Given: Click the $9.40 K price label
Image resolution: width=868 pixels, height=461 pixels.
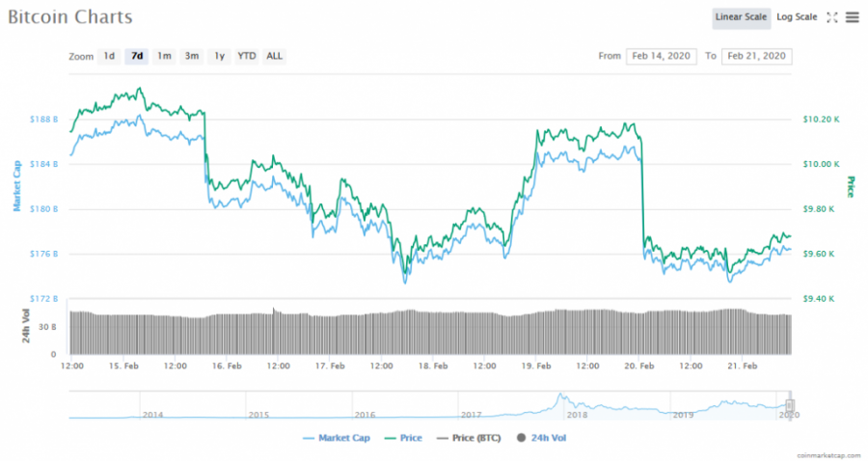Looking at the screenshot, I should click(819, 299).
